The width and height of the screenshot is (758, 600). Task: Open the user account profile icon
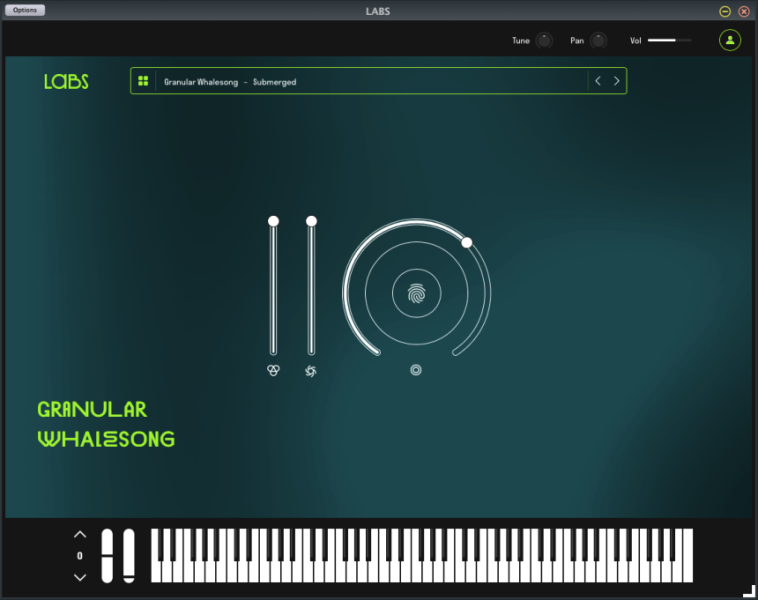coord(730,40)
